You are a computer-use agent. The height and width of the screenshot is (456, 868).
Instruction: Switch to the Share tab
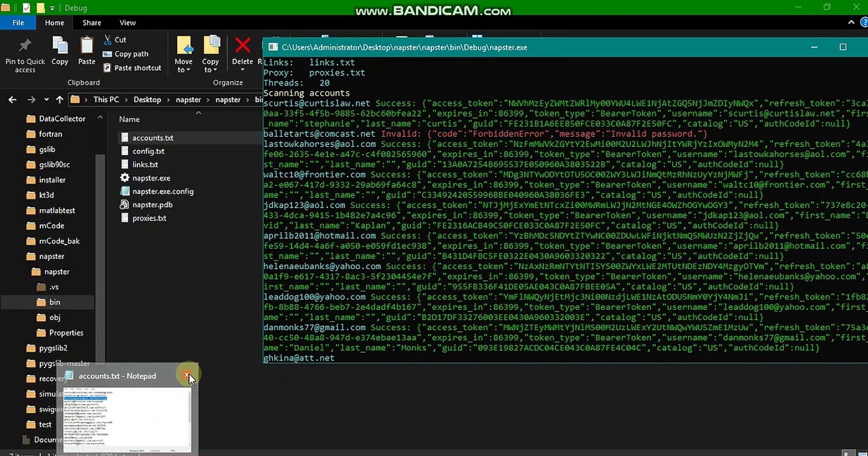(92, 23)
